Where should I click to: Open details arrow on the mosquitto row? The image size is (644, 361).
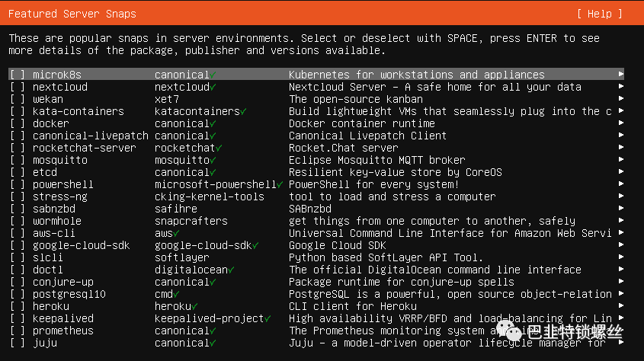click(621, 160)
